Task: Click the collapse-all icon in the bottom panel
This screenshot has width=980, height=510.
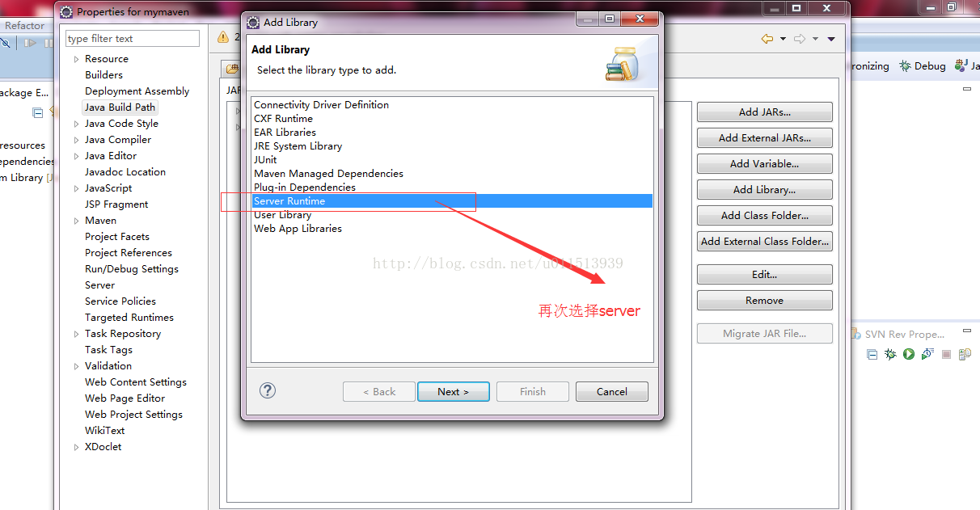Action: click(x=872, y=354)
